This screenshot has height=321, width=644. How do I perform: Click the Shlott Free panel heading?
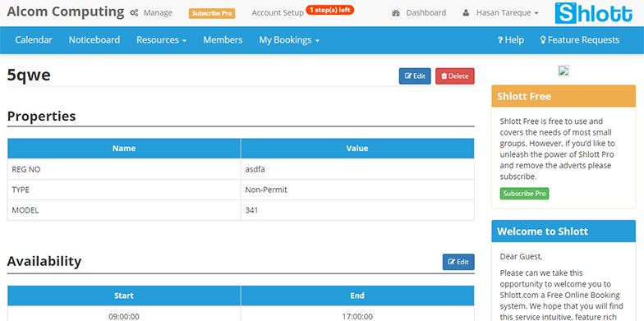pos(524,97)
